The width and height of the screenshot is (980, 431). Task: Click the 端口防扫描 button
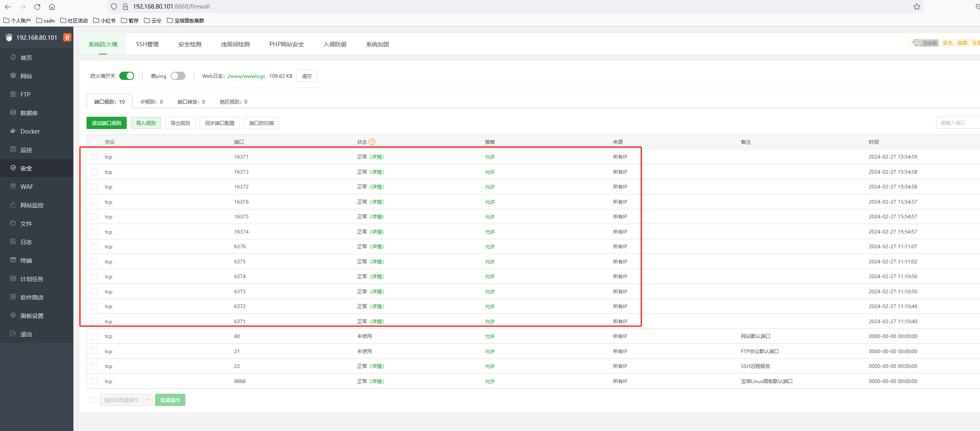(262, 123)
